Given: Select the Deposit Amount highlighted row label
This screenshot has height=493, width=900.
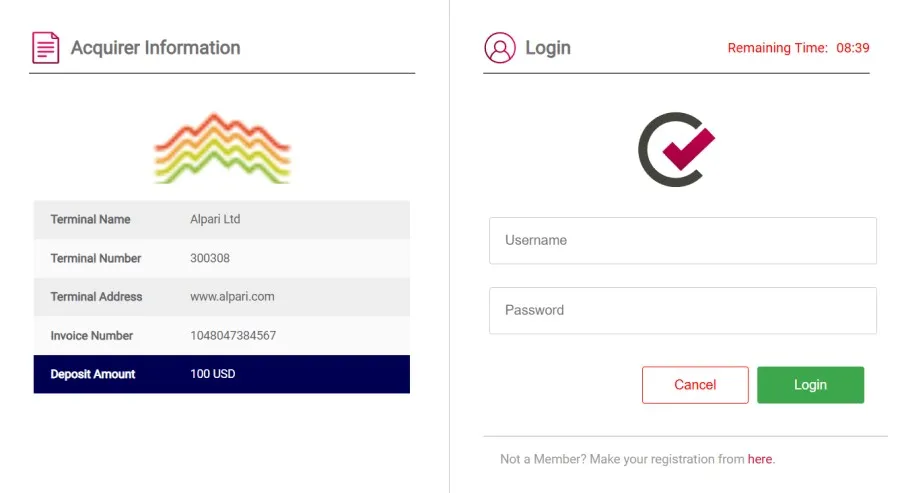Looking at the screenshot, I should tap(93, 374).
